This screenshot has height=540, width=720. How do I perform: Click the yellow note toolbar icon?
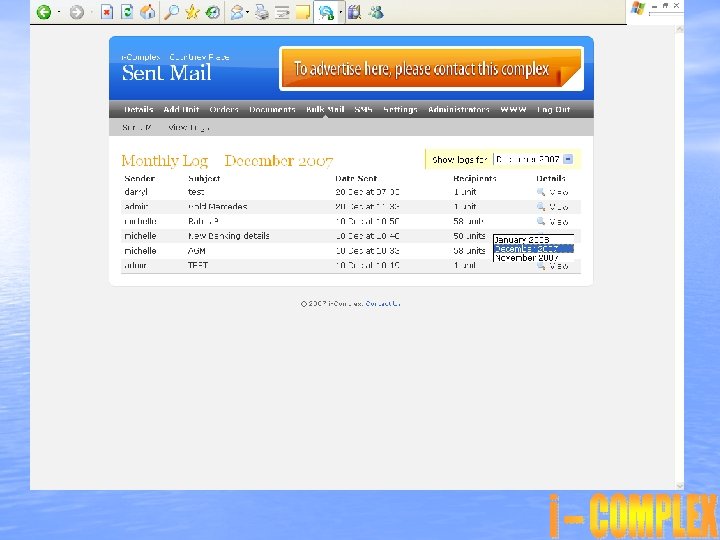coord(303,12)
